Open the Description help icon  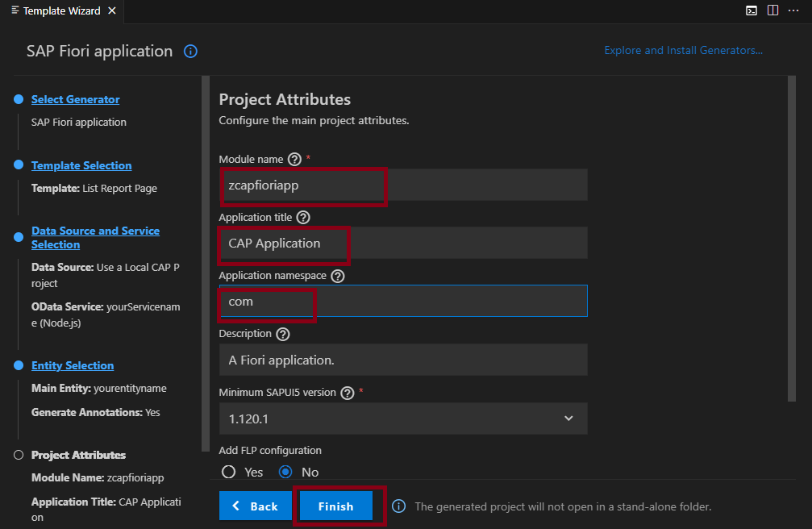[283, 334]
